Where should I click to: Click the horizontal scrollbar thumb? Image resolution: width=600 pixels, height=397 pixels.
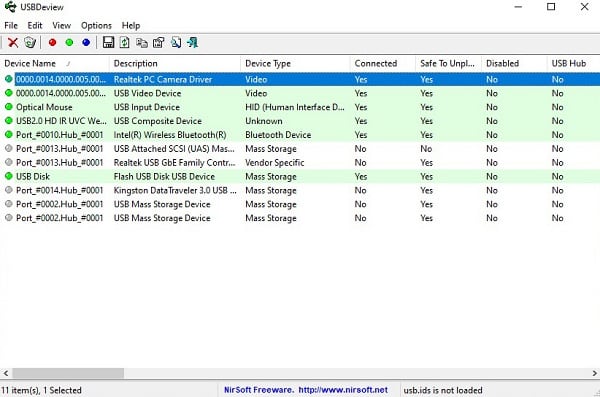tap(68, 373)
